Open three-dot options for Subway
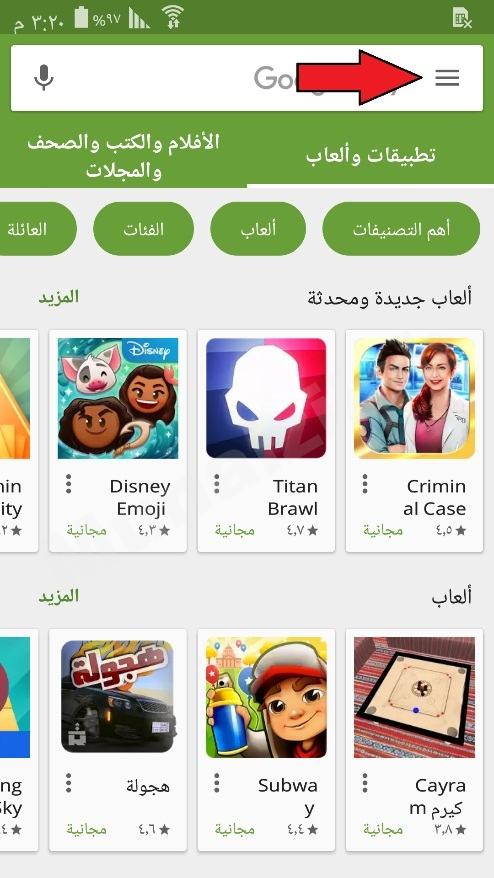The image size is (494, 878). tap(217, 783)
